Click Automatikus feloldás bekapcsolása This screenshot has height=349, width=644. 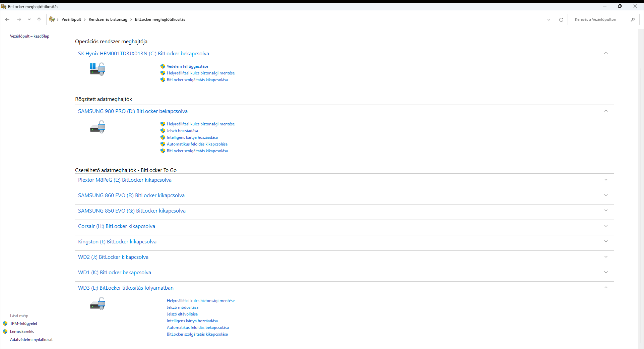pyautogui.click(x=198, y=328)
